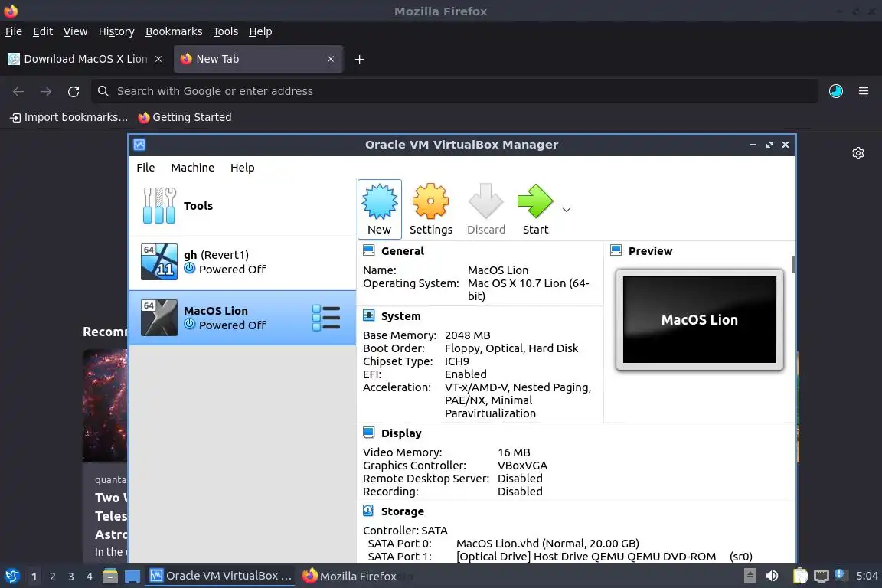
Task: Click the network monitor tray icon
Action: pos(822,577)
